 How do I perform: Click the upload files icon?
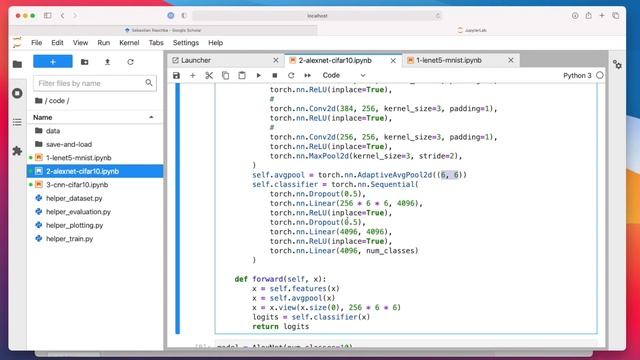pos(107,62)
